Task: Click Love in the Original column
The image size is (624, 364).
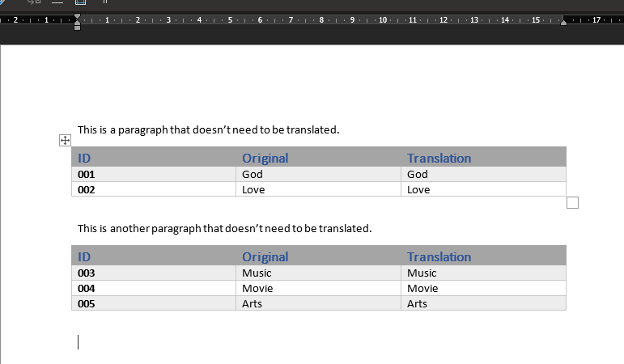Action: pos(253,189)
